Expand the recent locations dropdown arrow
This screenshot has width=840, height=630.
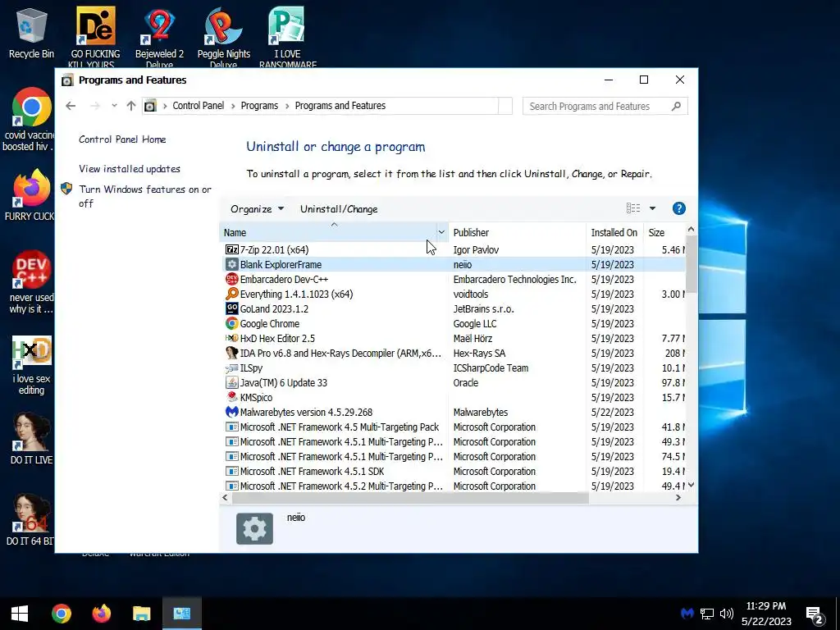click(x=114, y=106)
